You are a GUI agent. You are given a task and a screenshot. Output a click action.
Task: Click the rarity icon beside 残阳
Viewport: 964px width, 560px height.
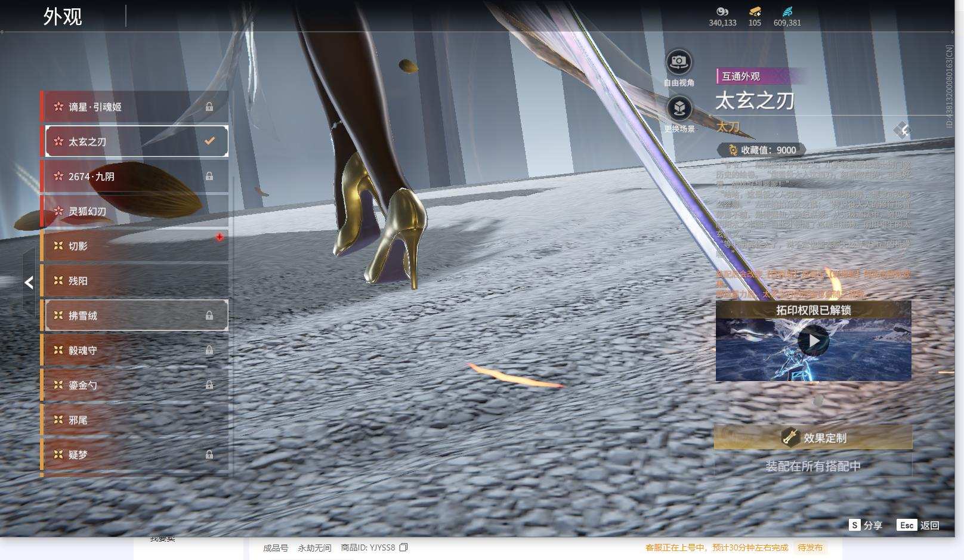click(x=58, y=280)
